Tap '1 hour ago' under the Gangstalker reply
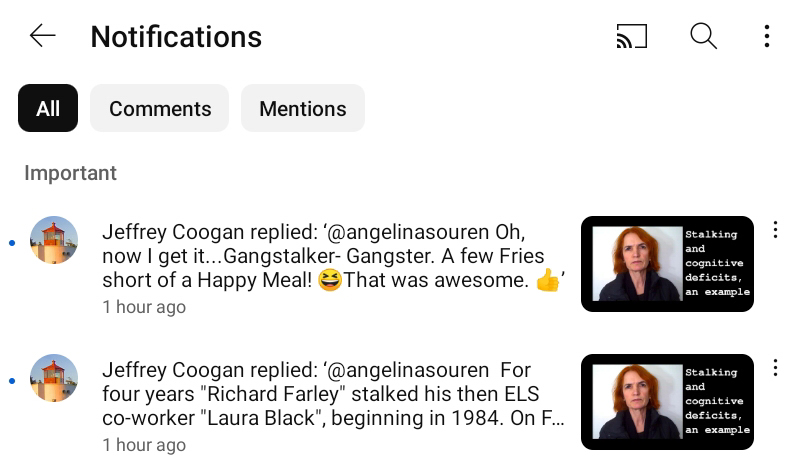Viewport: 787px width, 464px height. click(144, 307)
